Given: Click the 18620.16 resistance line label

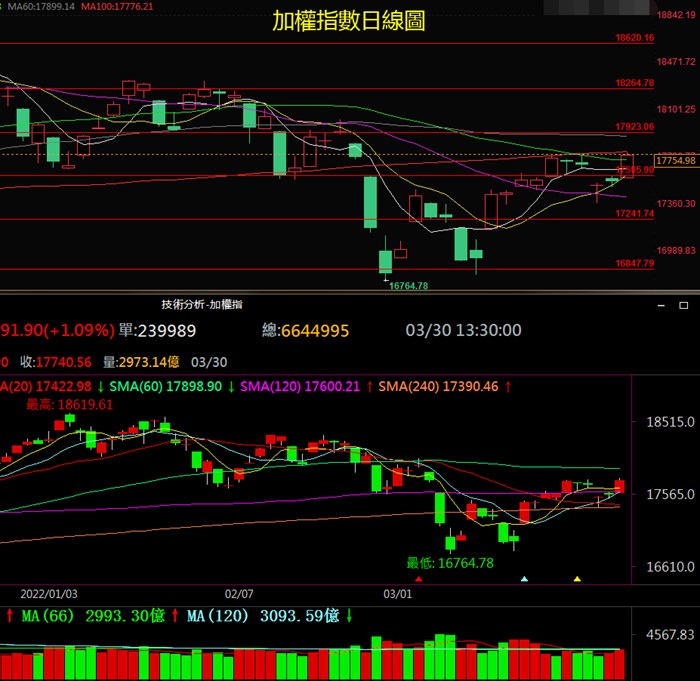Looking at the screenshot, I should pos(635,38).
